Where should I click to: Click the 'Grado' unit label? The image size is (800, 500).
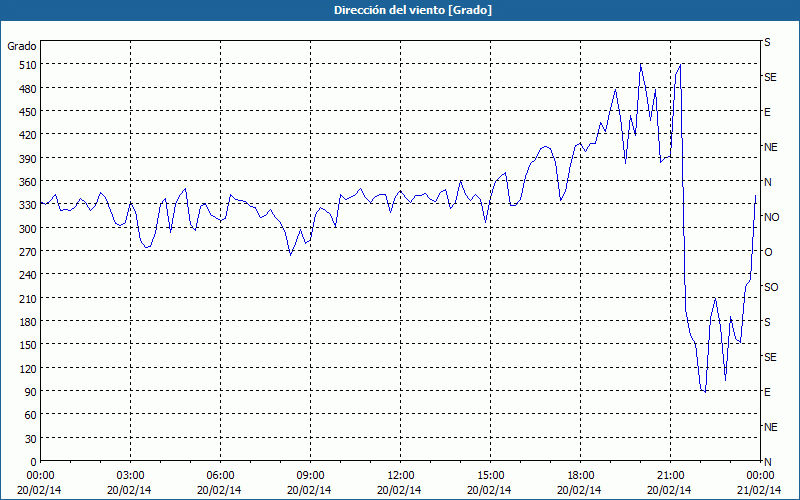22,46
